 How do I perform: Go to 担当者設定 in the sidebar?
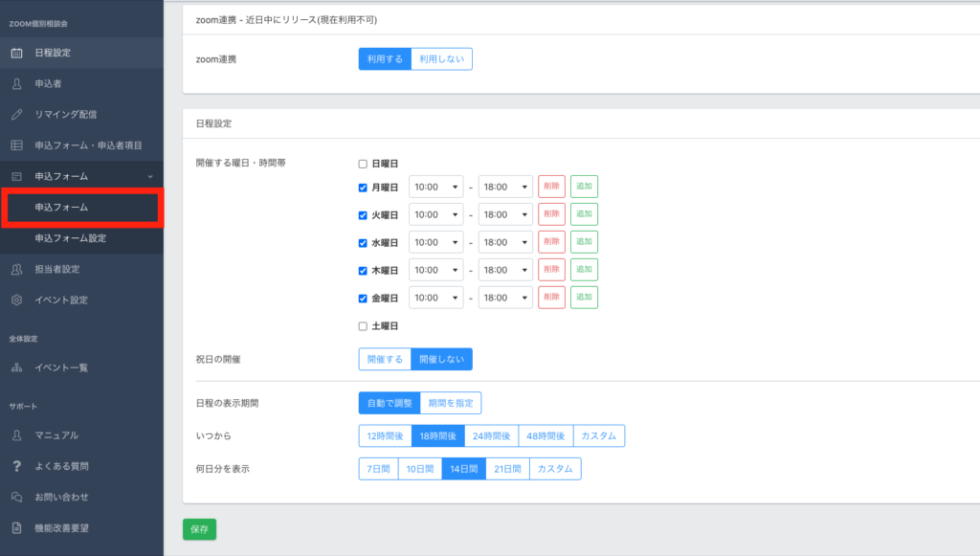(x=63, y=269)
